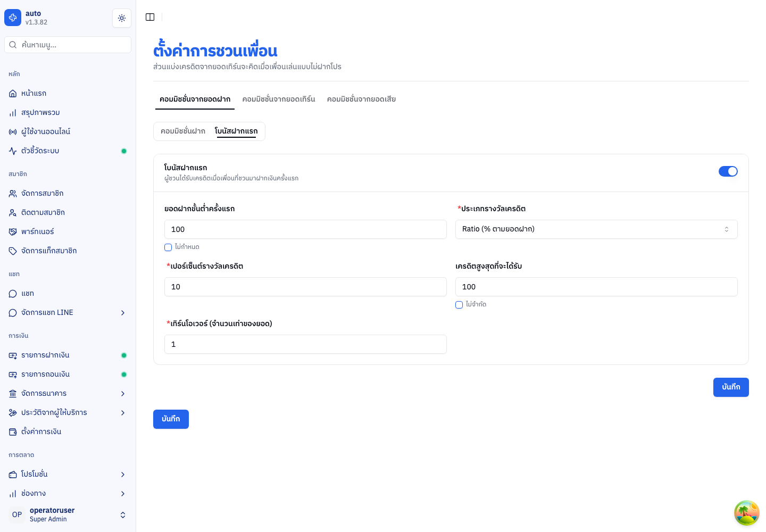Check the ไม่จำกัด checkbox
This screenshot has width=766, height=532.
(459, 305)
